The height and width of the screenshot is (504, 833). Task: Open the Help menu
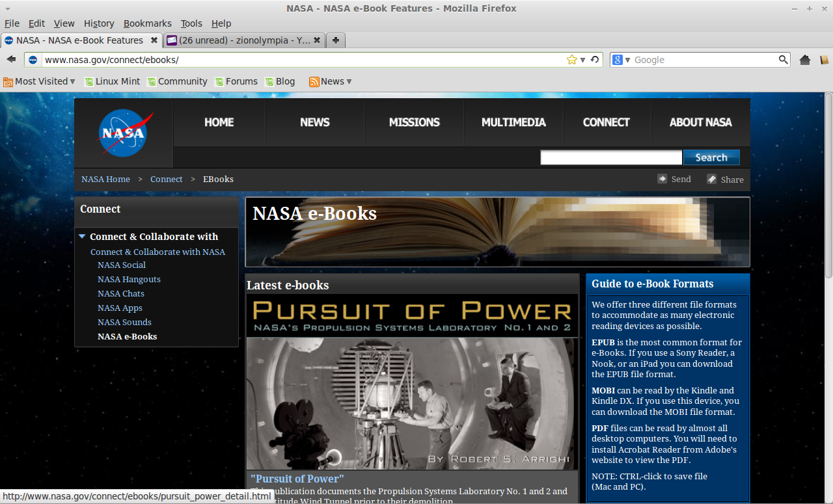click(221, 23)
